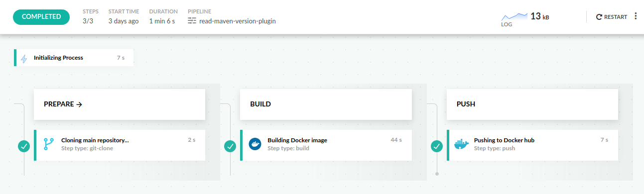Open the Initializing Process step
This screenshot has height=194, width=644.
[74, 58]
